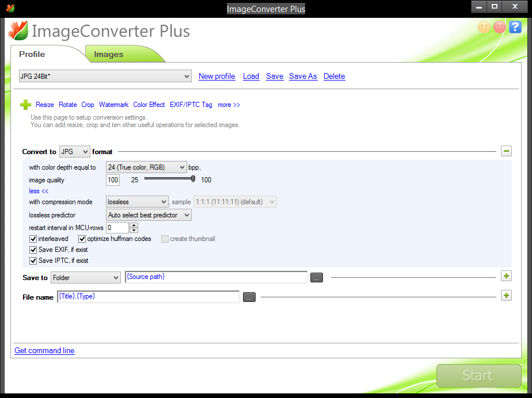This screenshot has width=532, height=398.
Task: Browse folder via Source path ellipsis button
Action: 317,278
